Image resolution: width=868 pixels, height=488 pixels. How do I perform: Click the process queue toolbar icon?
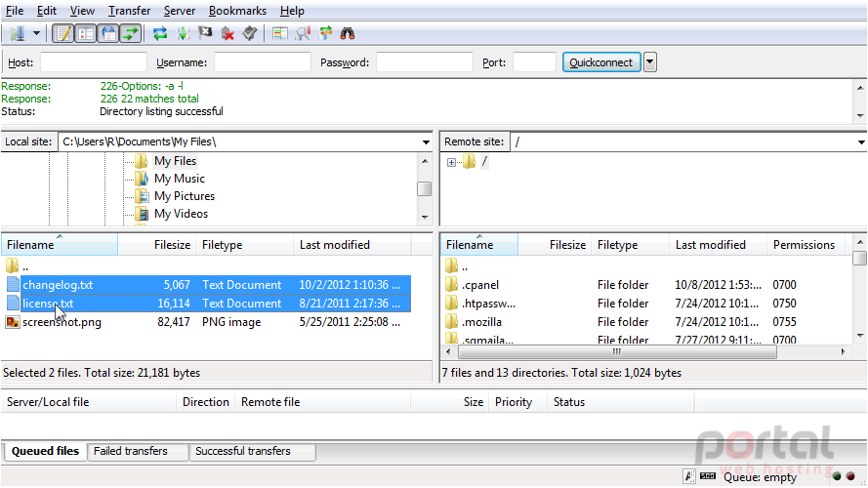coord(183,34)
